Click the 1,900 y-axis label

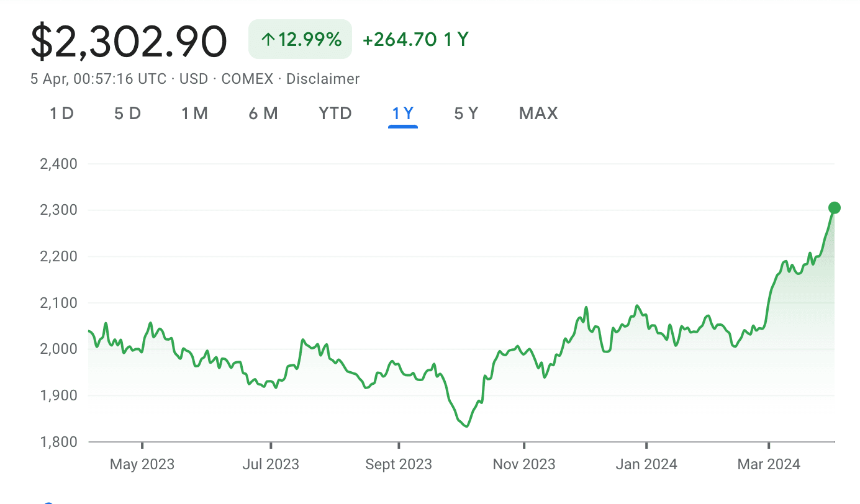pos(58,395)
